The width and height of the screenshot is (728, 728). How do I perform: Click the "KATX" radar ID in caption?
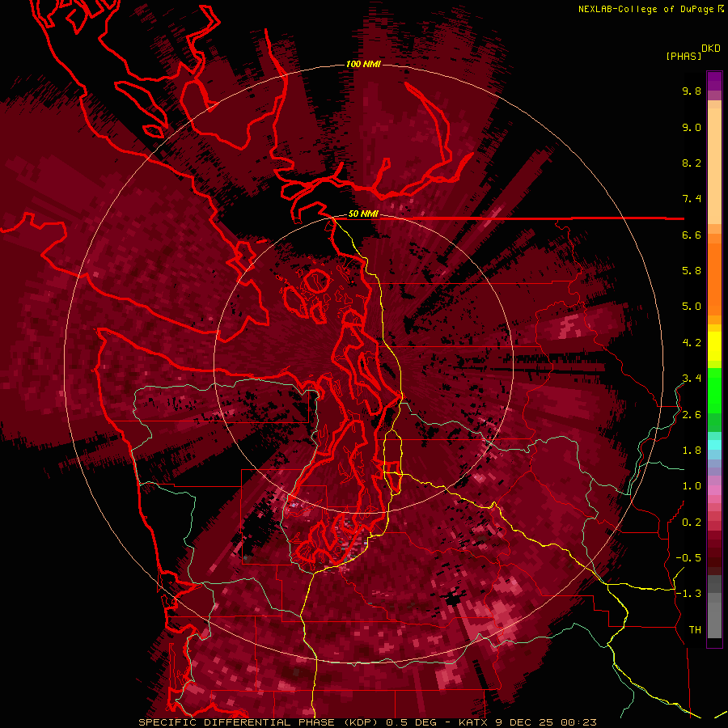point(472,722)
